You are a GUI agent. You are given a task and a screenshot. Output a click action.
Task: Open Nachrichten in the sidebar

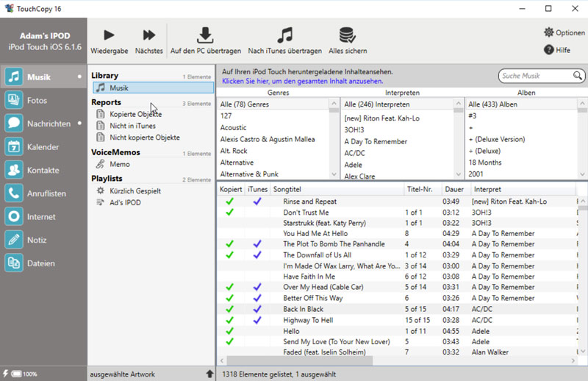tap(43, 124)
